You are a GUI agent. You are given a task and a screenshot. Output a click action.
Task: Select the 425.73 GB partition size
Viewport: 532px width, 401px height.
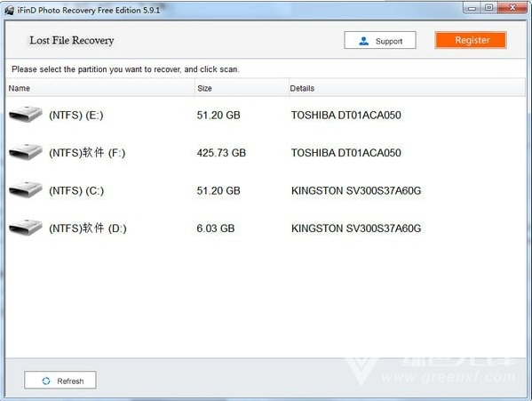pyautogui.click(x=221, y=153)
